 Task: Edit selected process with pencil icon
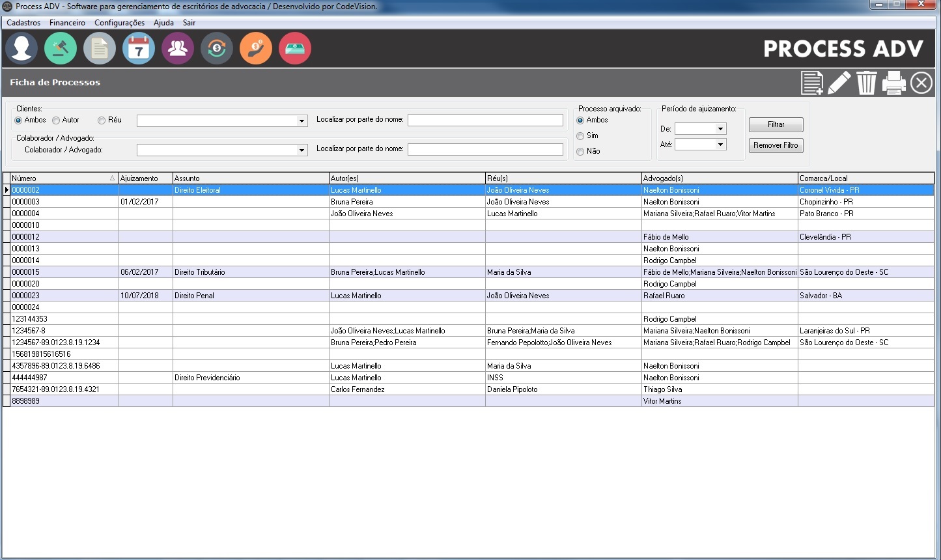[x=839, y=83]
